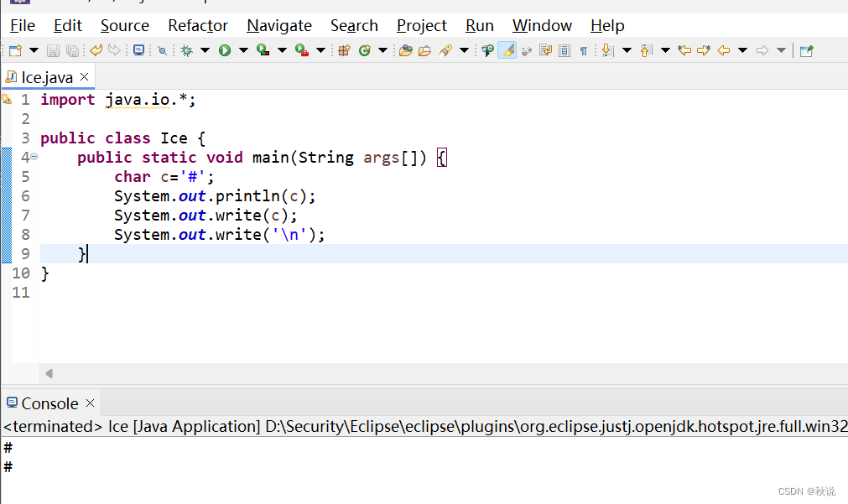Open the Previous Annotation dropdown arrow
The width and height of the screenshot is (848, 504).
click(x=665, y=50)
